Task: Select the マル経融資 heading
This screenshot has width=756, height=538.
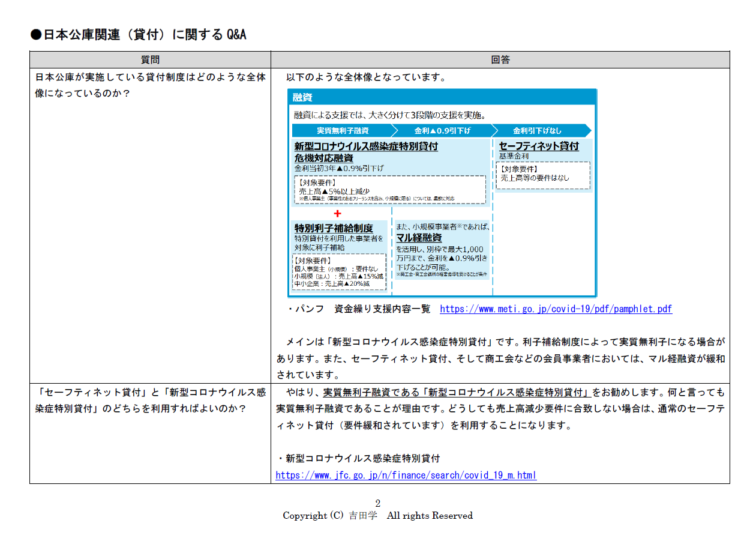Action: click(419, 238)
